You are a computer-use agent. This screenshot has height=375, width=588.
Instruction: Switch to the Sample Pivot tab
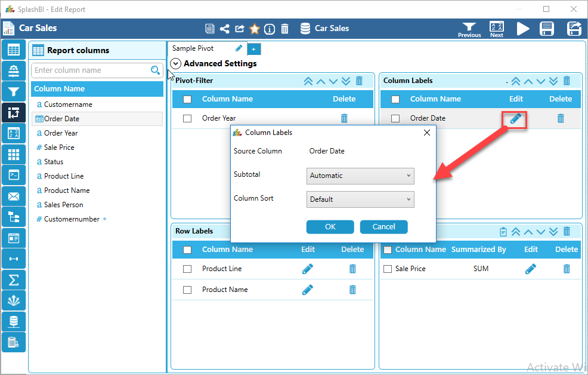point(193,48)
